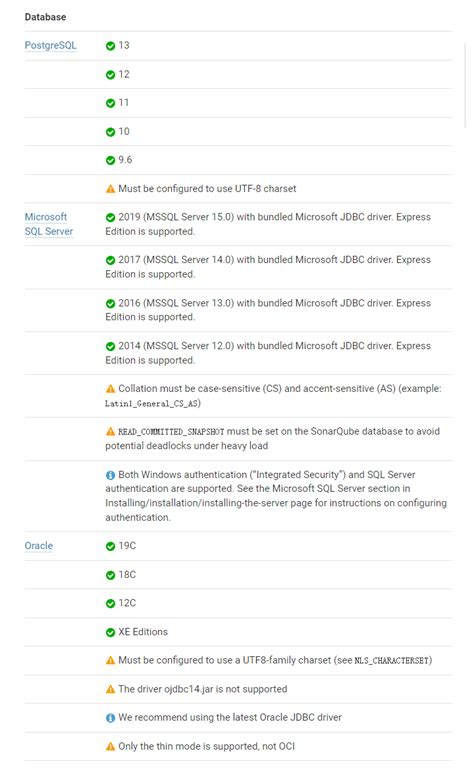Click the green check icon beside XE Editions
Screen dimensions: 474x770
(x=111, y=632)
